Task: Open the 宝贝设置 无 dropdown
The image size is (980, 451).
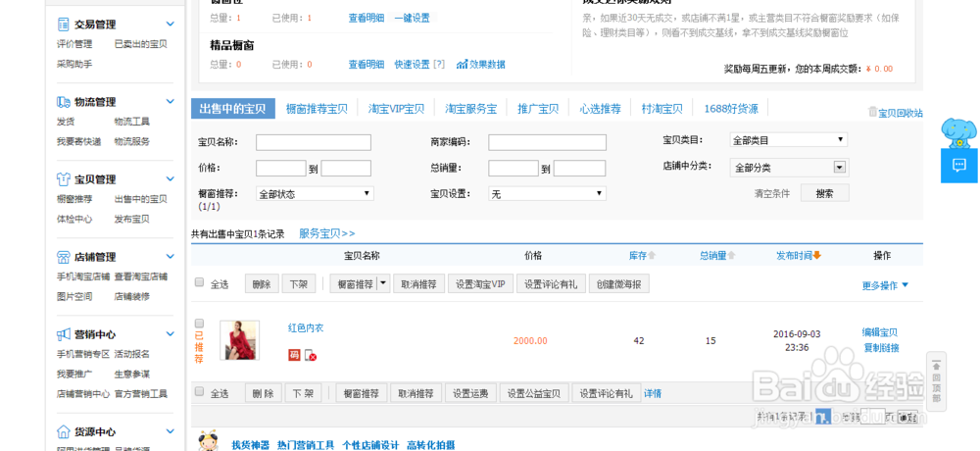Action: [x=547, y=194]
